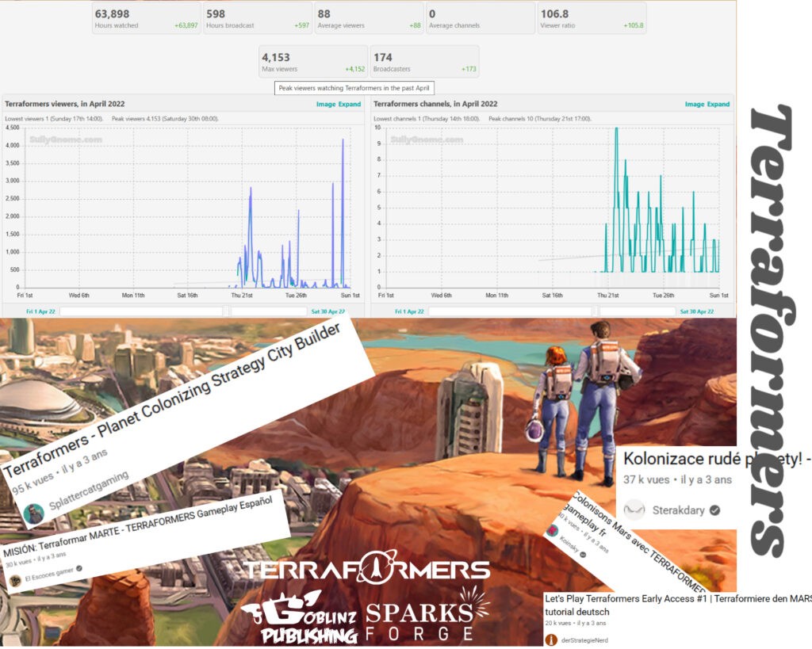Click the El Escoces gamer channel avatar

tap(15, 581)
